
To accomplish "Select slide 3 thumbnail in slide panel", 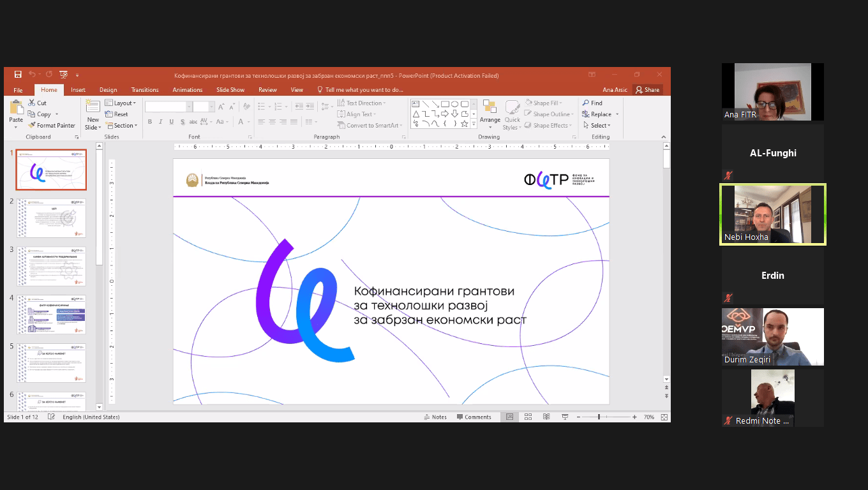I will tap(51, 267).
